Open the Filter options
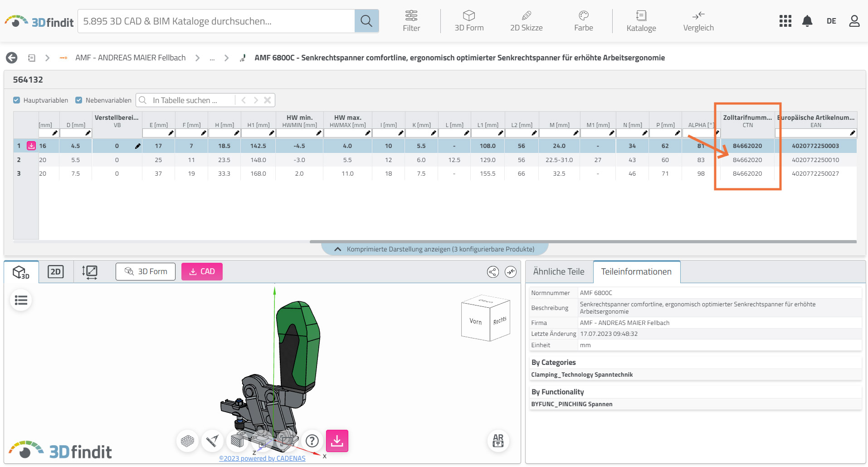 [411, 21]
